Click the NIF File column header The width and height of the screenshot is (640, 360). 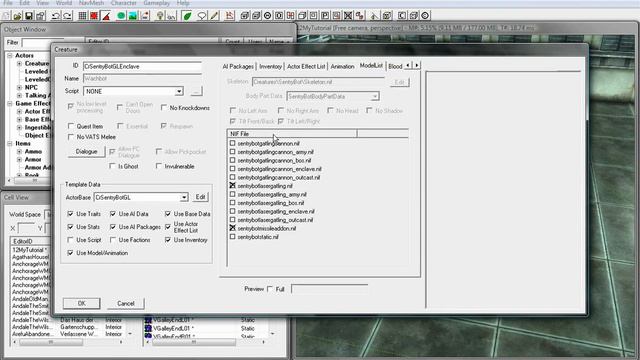click(x=292, y=134)
